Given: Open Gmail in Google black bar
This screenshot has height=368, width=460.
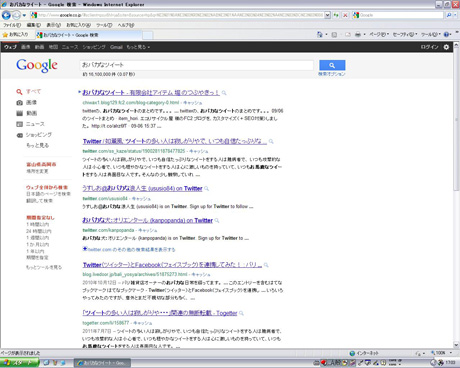Looking at the screenshot, I should point(116,47).
